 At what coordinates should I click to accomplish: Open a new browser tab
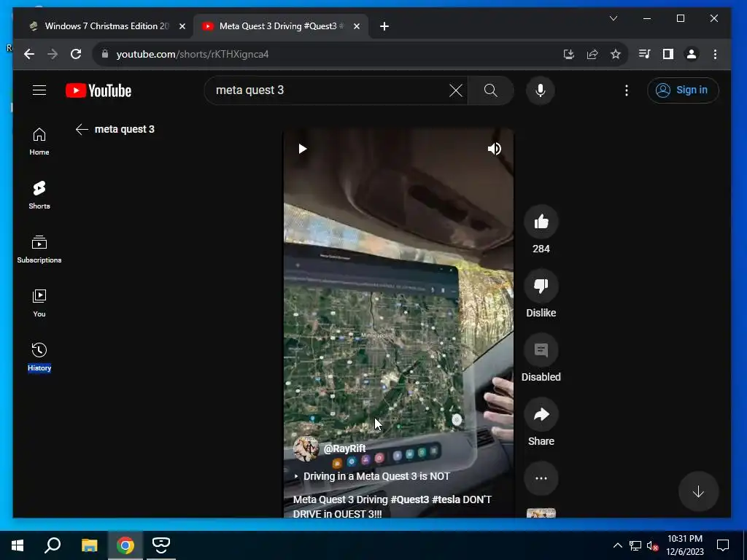(x=384, y=26)
